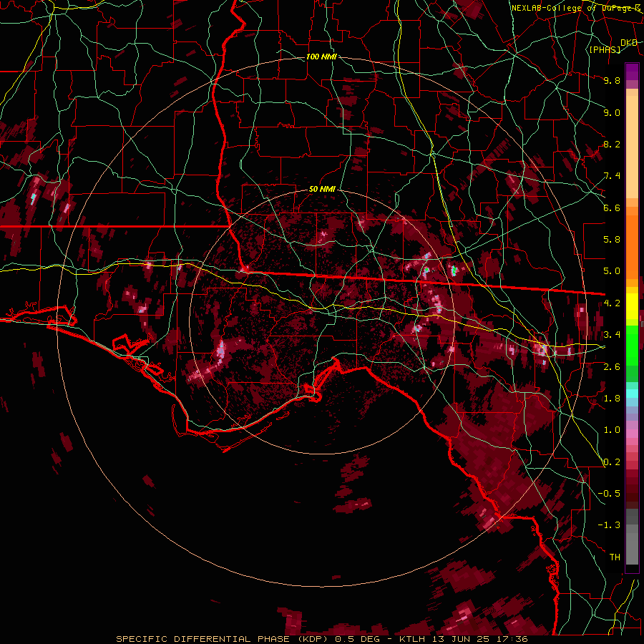
Task: Select the 3.4 value on the scale
Action: (x=612, y=335)
